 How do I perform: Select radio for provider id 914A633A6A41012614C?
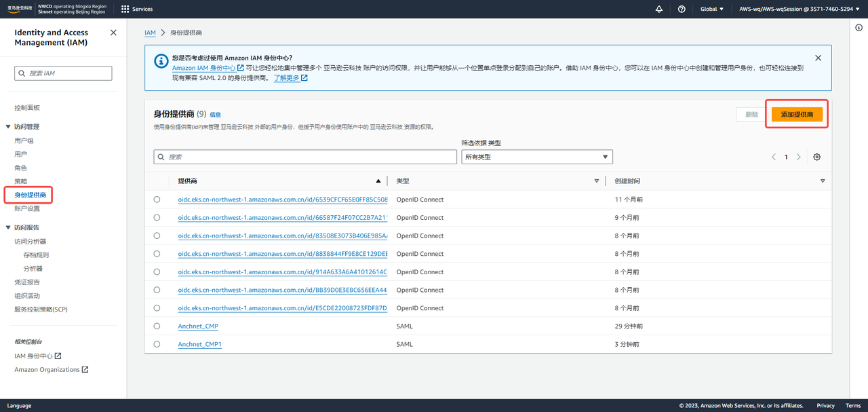coord(157,272)
